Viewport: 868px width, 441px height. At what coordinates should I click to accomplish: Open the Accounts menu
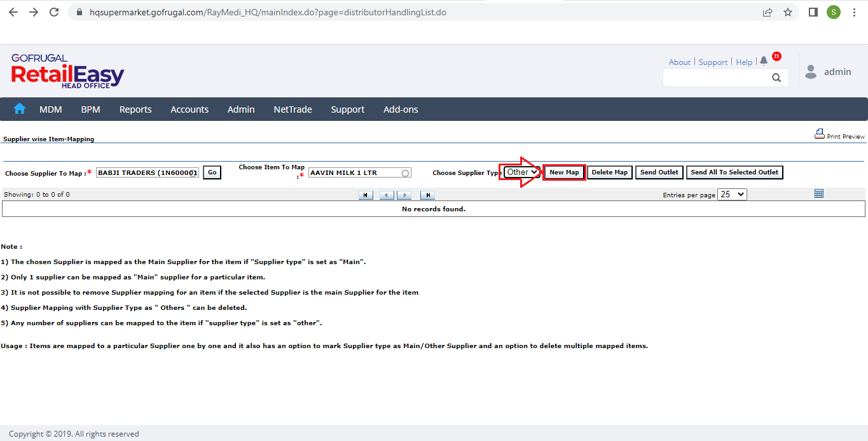click(189, 109)
